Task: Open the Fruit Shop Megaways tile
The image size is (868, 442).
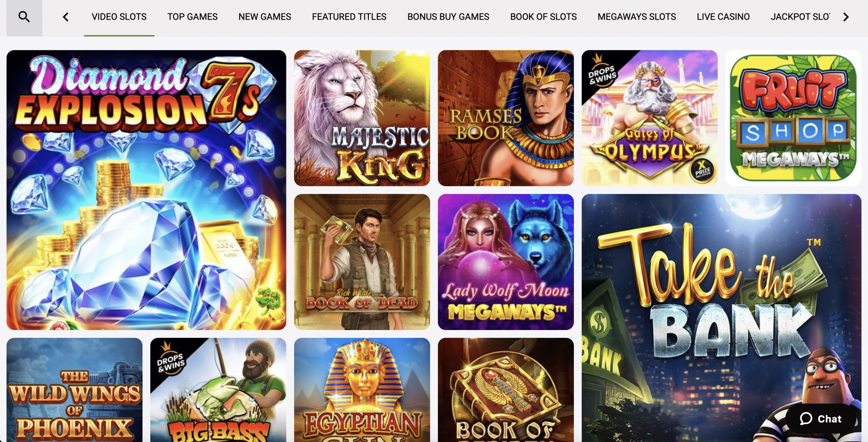Action: tap(793, 118)
